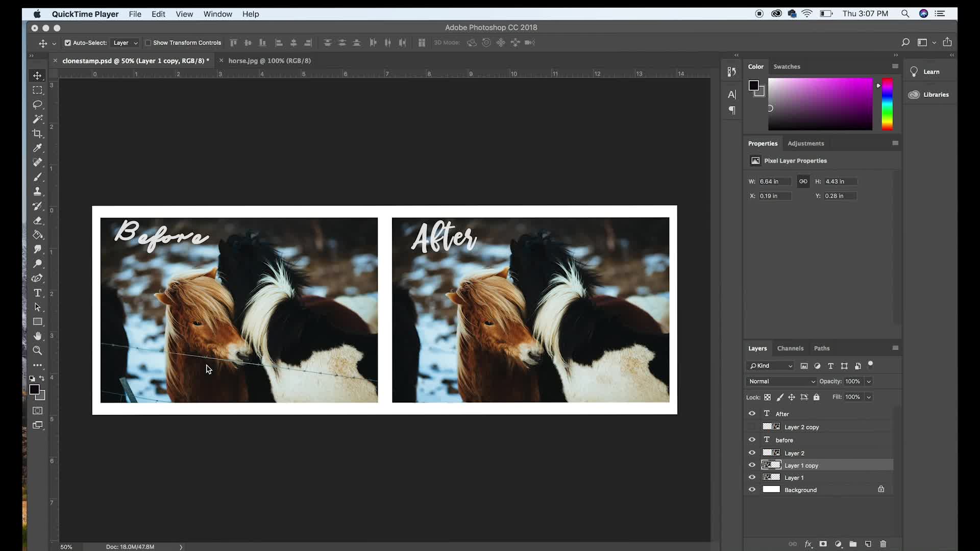Viewport: 980px width, 551px height.
Task: Select the Healing Brush tool
Action: point(37,162)
